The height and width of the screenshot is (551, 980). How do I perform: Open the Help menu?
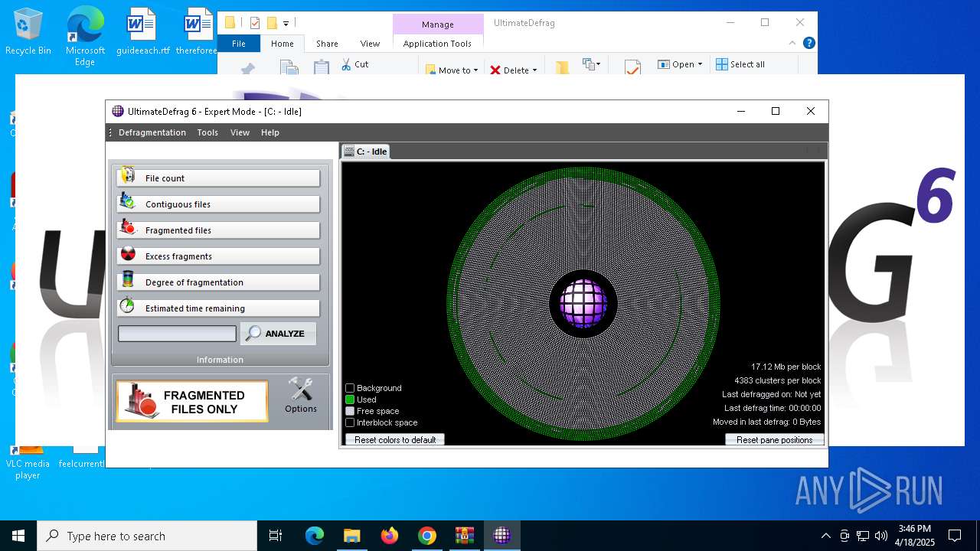click(270, 132)
